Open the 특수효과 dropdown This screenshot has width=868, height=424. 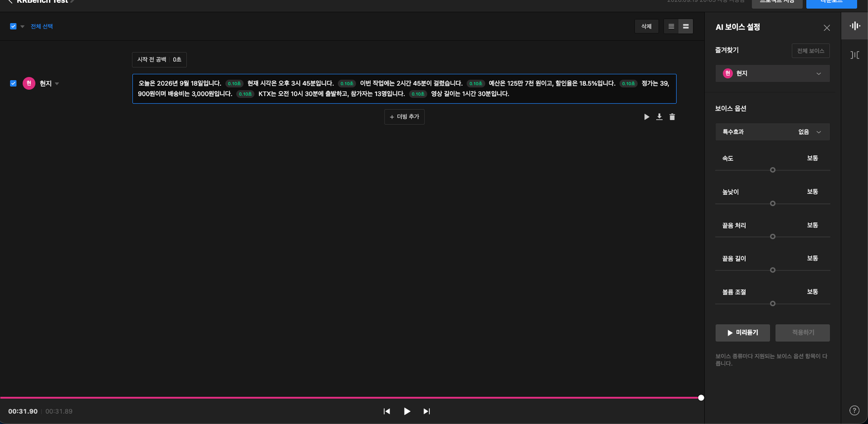[773, 132]
